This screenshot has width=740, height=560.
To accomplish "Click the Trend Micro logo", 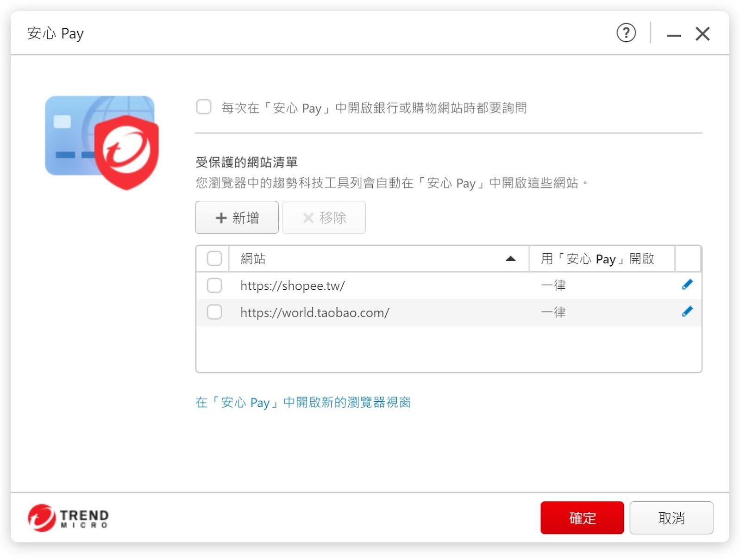I will coord(68,517).
